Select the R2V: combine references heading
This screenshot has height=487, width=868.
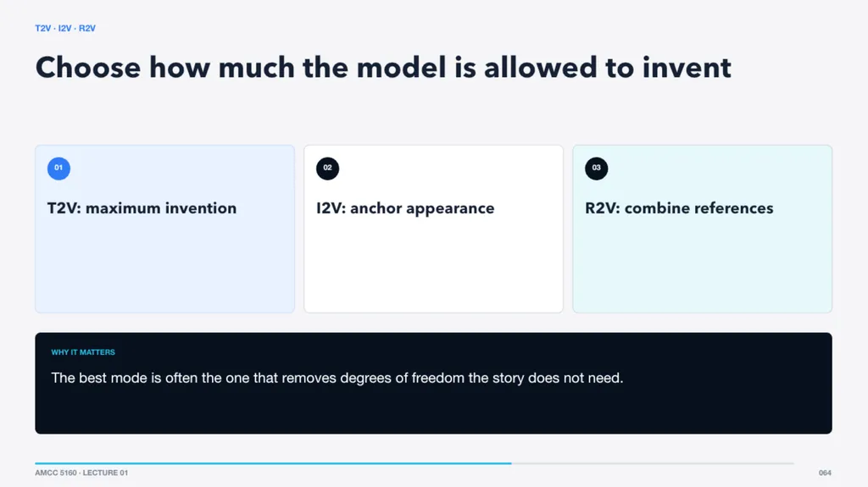click(679, 208)
